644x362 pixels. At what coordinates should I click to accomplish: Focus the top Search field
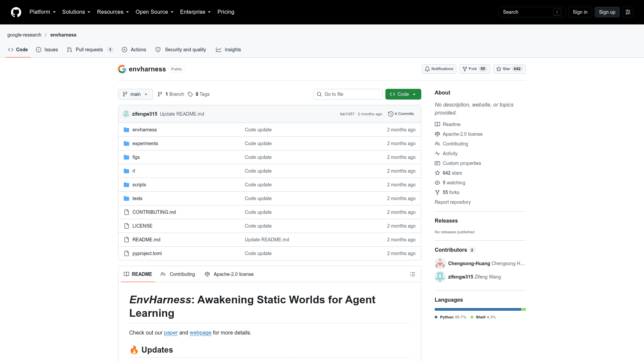pos(532,12)
